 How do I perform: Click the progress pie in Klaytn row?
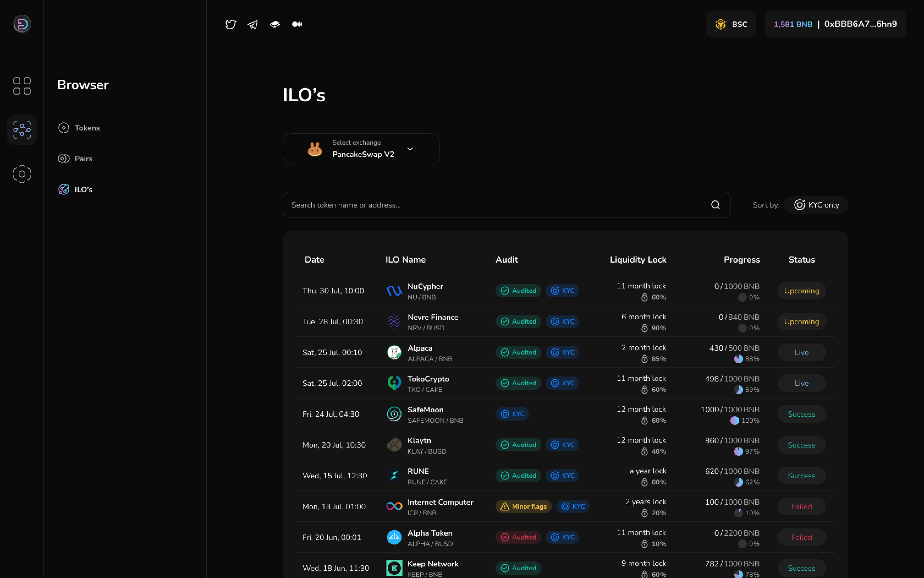(738, 451)
